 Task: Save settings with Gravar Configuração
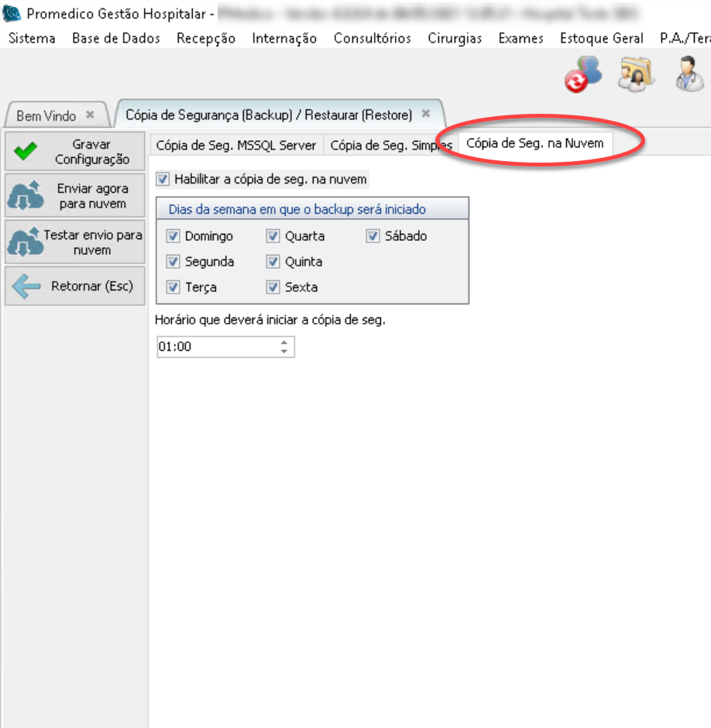75,152
